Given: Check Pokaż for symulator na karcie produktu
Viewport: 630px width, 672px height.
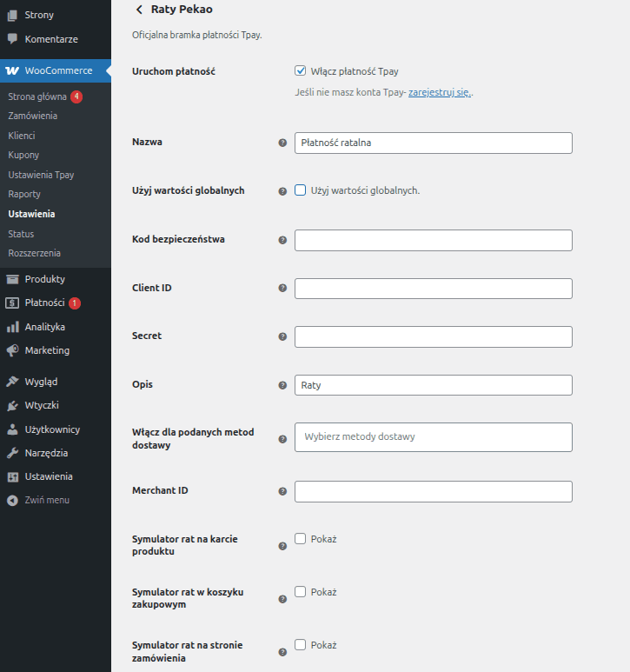Looking at the screenshot, I should click(301, 539).
